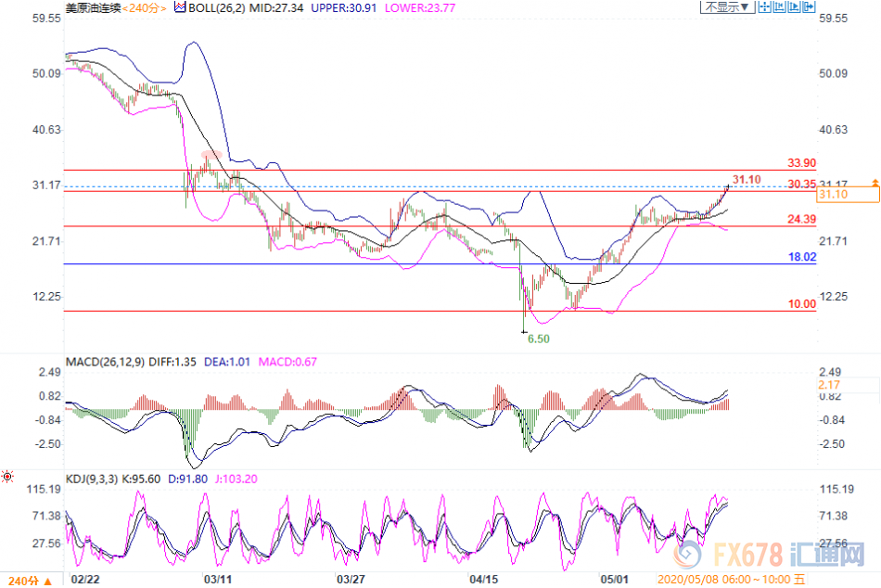Screen dimensions: 881x588
Task: Click the J:103.20 KDJ value
Action: pyautogui.click(x=236, y=479)
